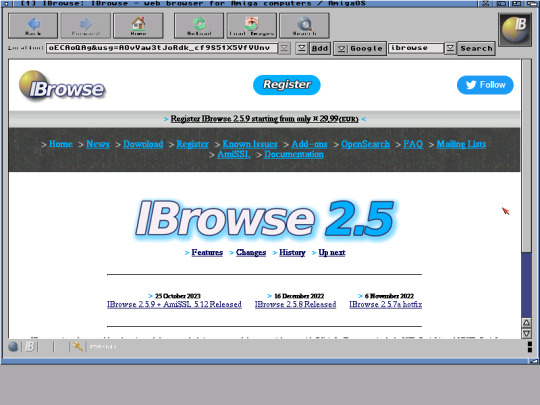Click the Twitter Follow button

(485, 85)
